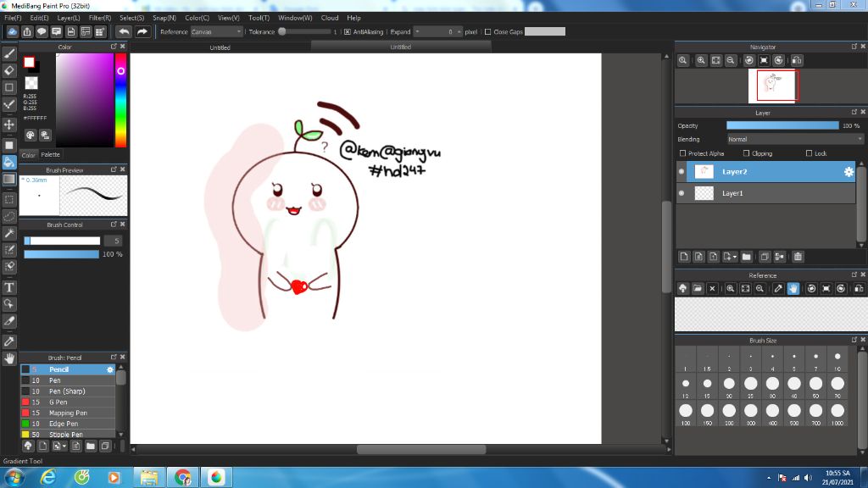Screen dimensions: 868x488
Task: Open File Explorer from taskbar
Action: [x=148, y=477]
